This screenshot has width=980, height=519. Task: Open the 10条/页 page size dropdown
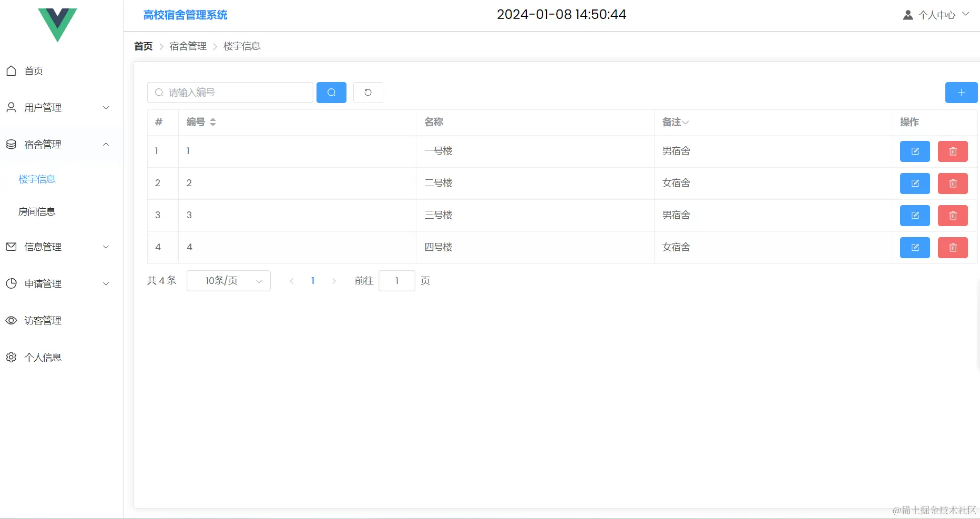(x=229, y=281)
